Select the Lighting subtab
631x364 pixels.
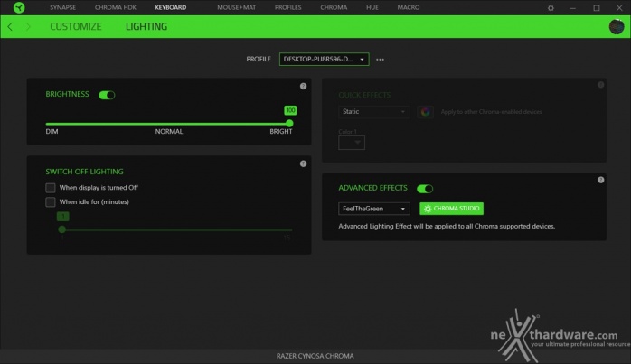point(146,26)
